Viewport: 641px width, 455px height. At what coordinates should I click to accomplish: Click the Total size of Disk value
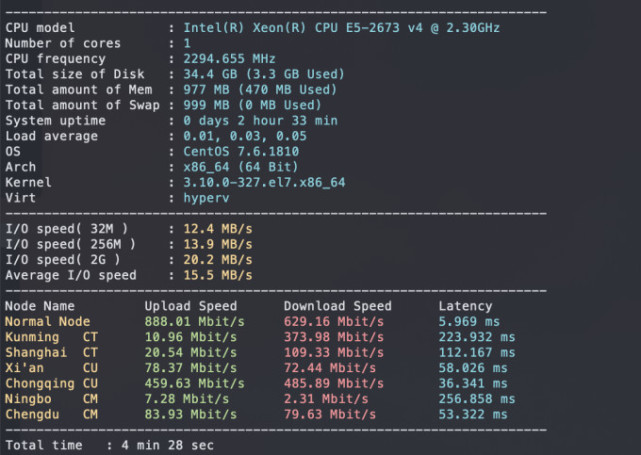[x=263, y=74]
